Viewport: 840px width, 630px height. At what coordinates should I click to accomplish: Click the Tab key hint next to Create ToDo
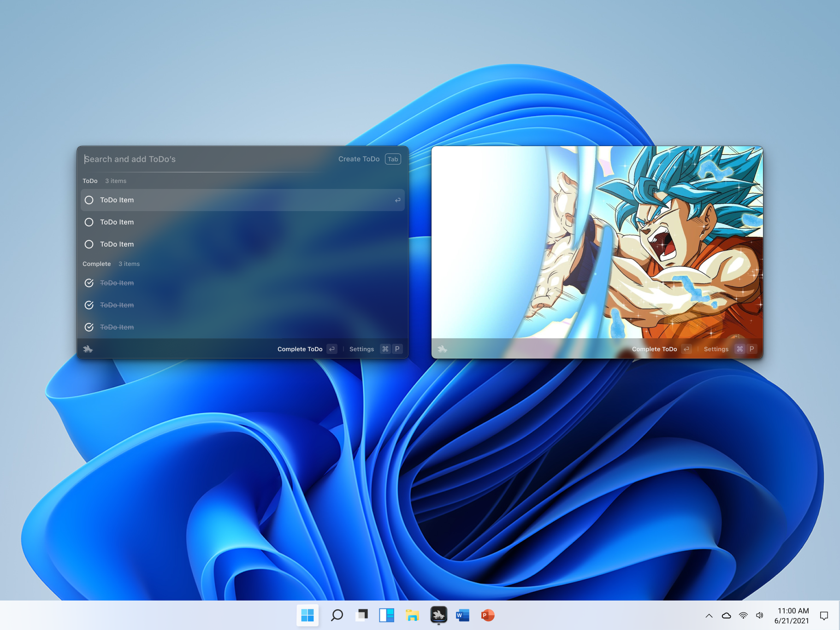coord(393,159)
